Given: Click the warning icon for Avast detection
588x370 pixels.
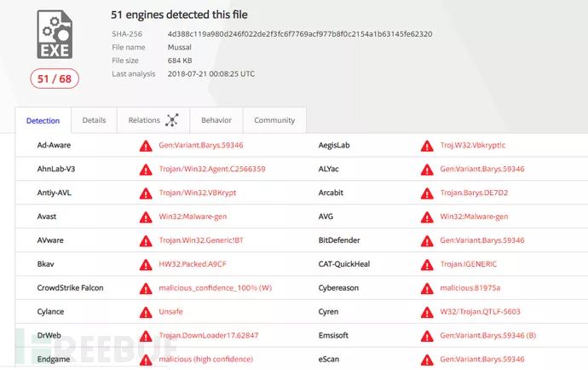Looking at the screenshot, I should tap(146, 217).
